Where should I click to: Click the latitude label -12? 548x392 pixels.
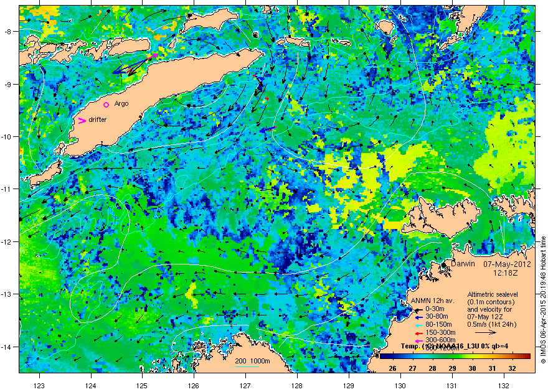coord(7,241)
